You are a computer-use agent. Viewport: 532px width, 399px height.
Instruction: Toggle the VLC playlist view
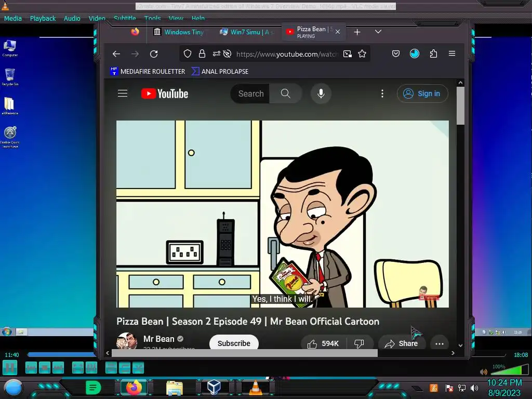pos(111,368)
